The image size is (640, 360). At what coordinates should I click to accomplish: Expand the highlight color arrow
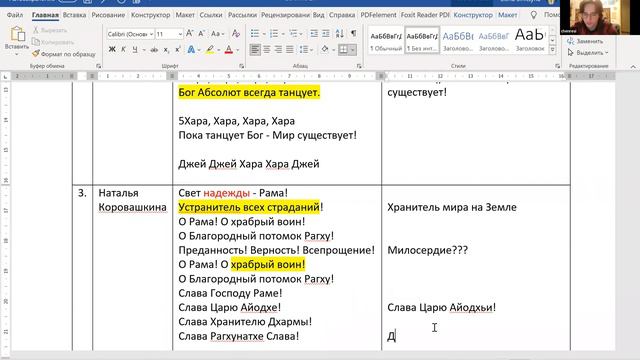click(219, 50)
